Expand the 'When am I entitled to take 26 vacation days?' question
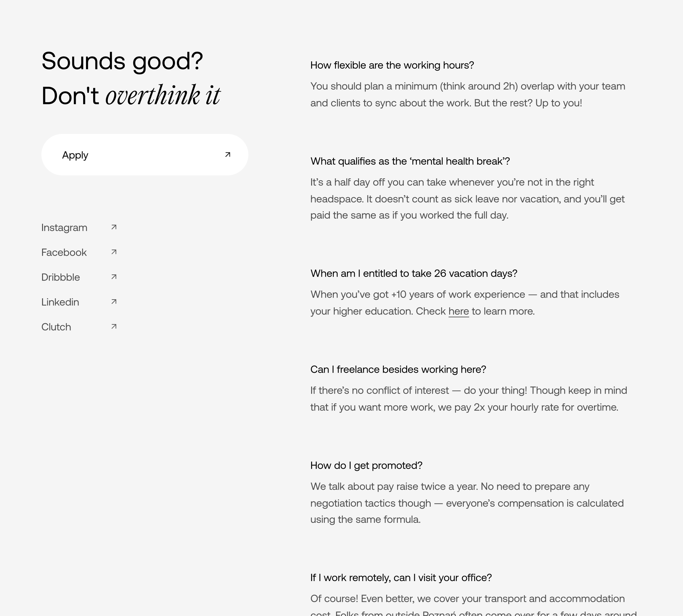The image size is (683, 616). point(413,273)
